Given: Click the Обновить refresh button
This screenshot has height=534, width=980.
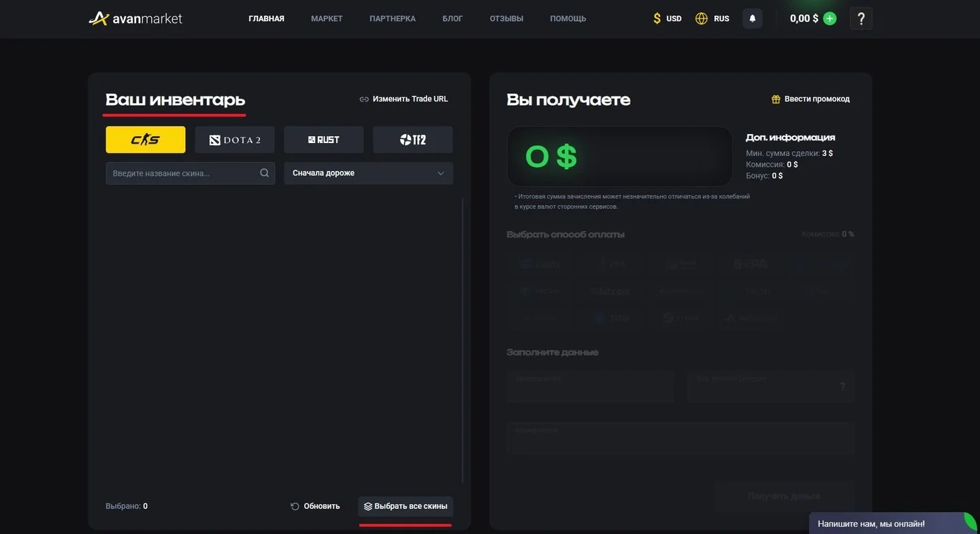Looking at the screenshot, I should [x=315, y=506].
